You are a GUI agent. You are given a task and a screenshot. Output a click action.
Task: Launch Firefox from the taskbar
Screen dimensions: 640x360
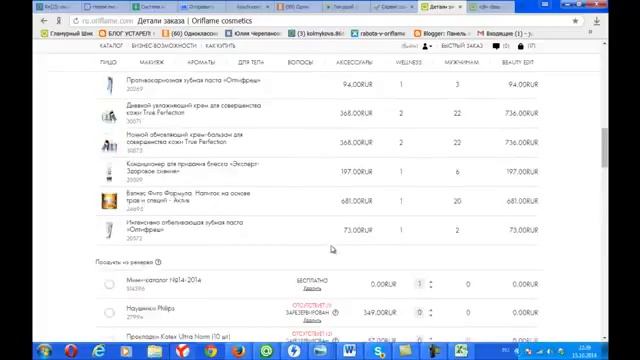(238, 351)
